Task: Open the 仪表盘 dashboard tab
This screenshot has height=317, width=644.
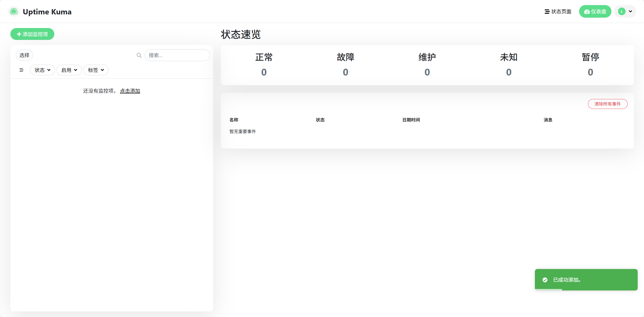Action: (595, 12)
